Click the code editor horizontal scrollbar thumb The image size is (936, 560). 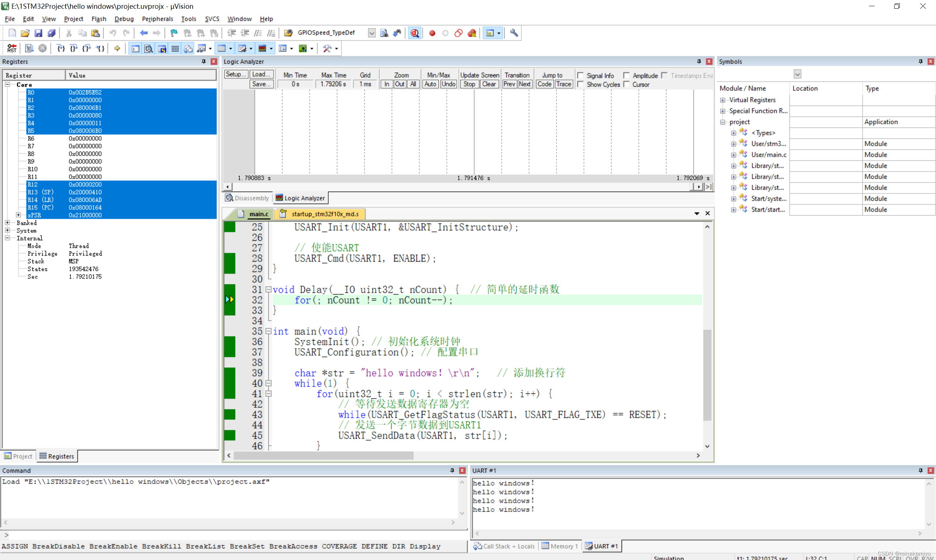pyautogui.click(x=324, y=455)
